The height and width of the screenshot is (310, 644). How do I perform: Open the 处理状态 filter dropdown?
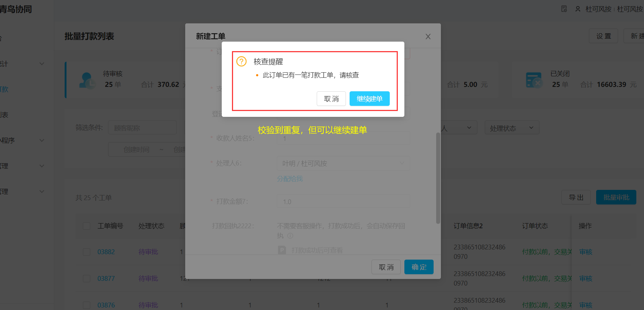coord(512,128)
